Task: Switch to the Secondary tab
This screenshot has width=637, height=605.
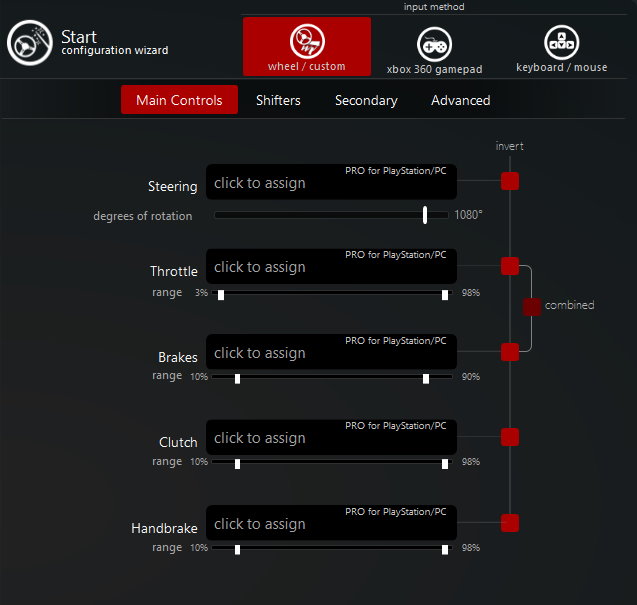Action: pyautogui.click(x=366, y=100)
